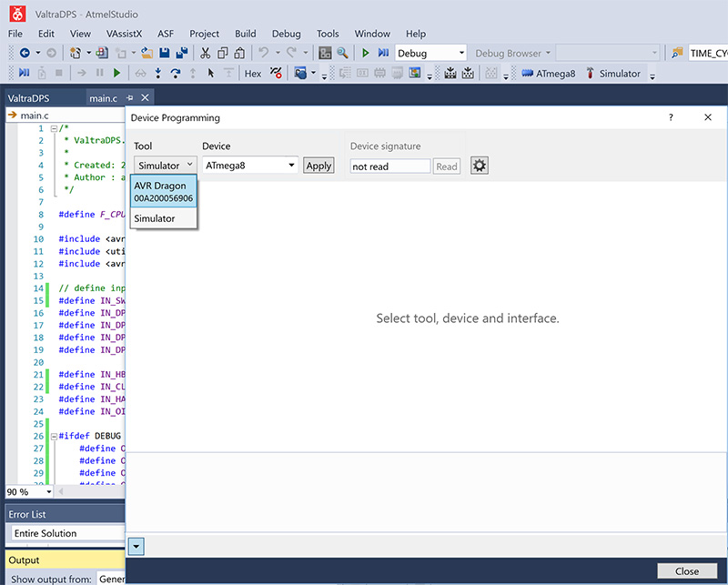This screenshot has width=728, height=585.
Task: Toggle Hex display in the debug toolbar
Action: 253,74
